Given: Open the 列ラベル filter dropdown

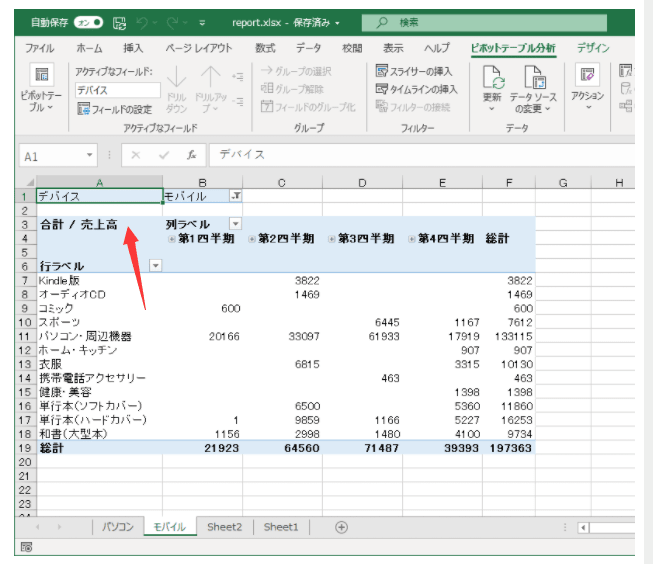Looking at the screenshot, I should [235, 224].
